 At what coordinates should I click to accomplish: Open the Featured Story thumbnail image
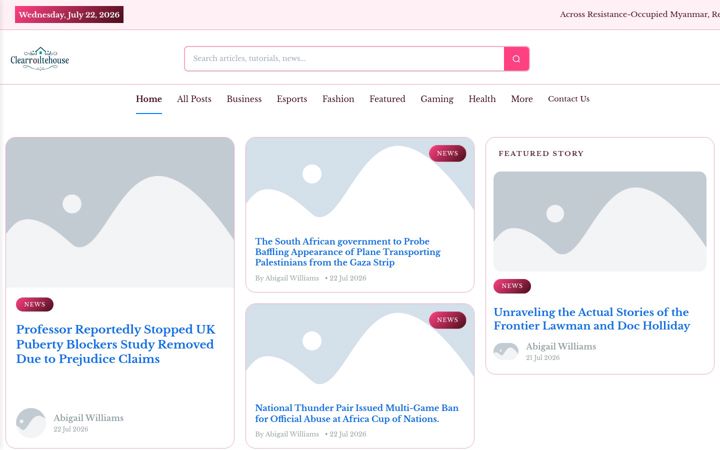[x=600, y=221]
